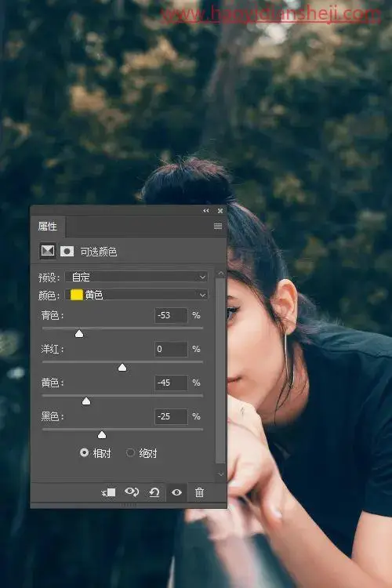Click the 洋红 value input field
Viewport: 392px width, 588px height.
[171, 349]
